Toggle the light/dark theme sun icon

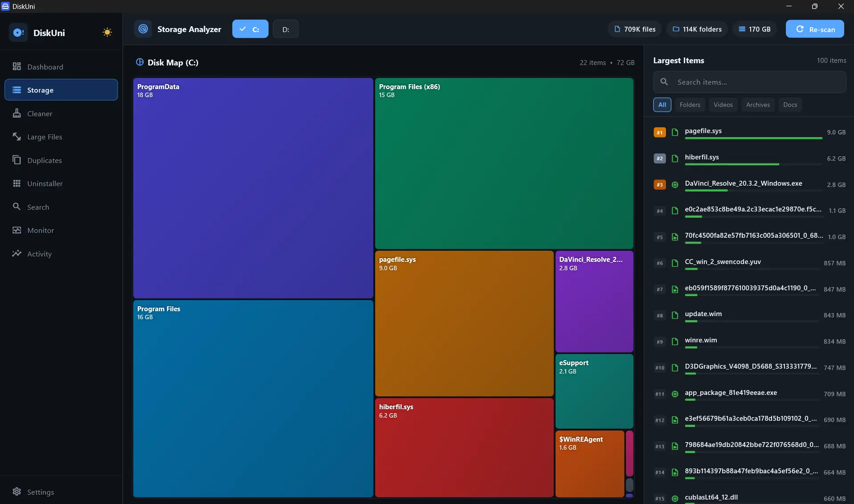(107, 32)
